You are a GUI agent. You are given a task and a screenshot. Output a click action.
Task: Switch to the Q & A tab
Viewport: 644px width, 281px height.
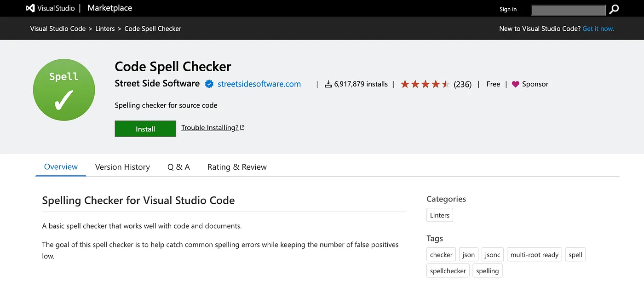178,167
